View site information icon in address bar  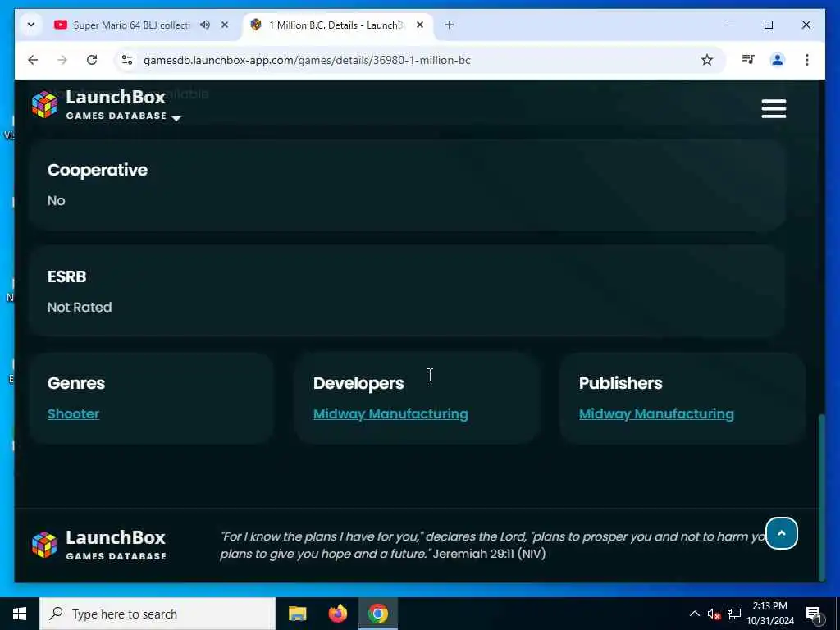(127, 60)
